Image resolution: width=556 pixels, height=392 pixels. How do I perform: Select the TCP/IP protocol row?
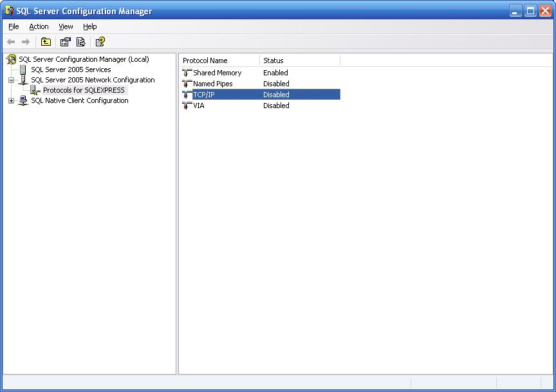click(x=261, y=95)
